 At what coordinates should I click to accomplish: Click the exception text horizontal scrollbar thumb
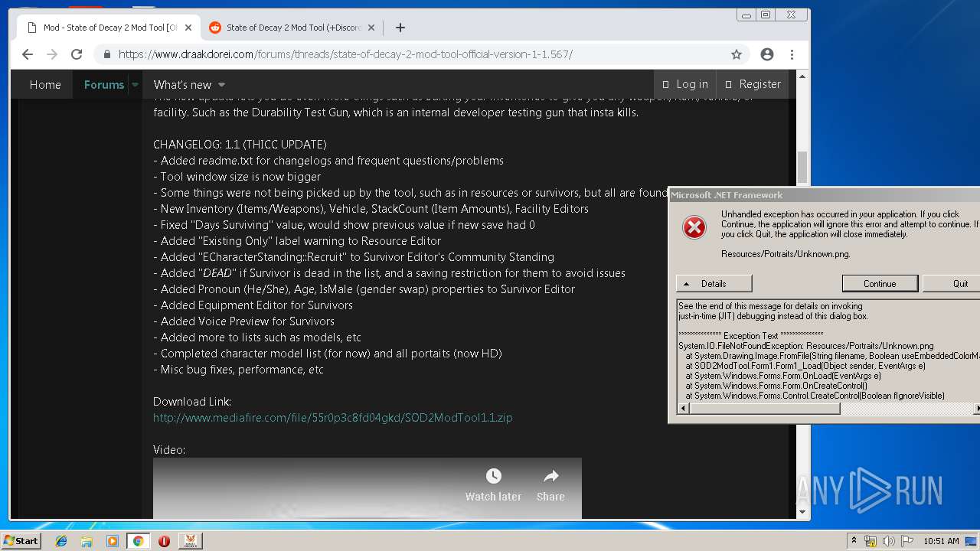[x=764, y=409]
